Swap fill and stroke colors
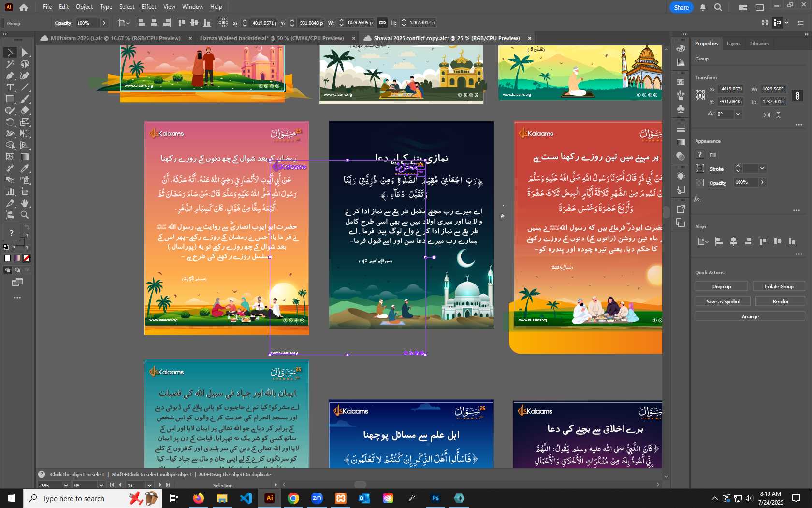 point(27,227)
